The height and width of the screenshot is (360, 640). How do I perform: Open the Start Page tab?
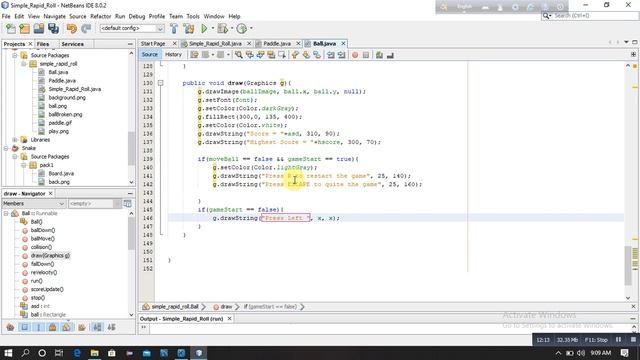click(153, 43)
